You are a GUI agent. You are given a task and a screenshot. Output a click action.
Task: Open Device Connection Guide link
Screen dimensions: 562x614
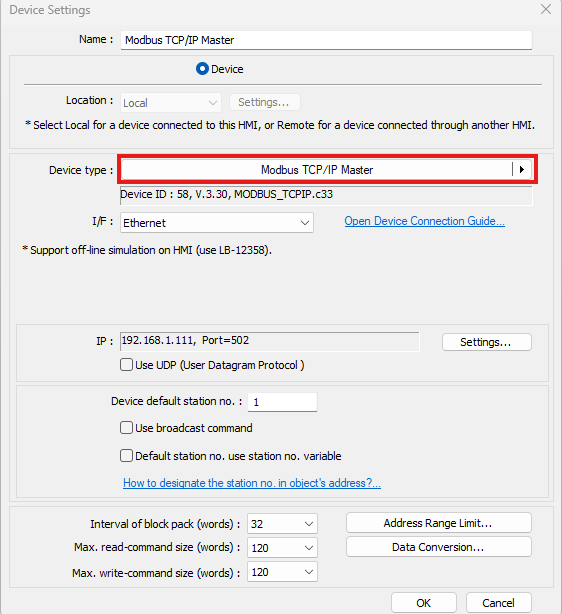[425, 221]
